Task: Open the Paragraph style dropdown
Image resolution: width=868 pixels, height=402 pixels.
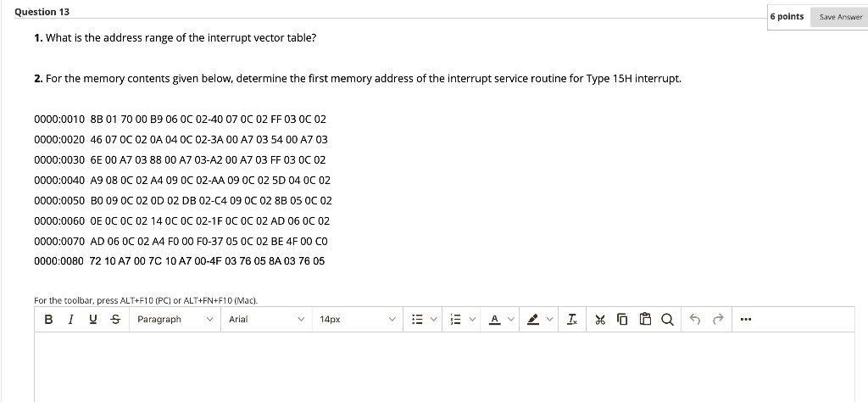Action: pyautogui.click(x=175, y=320)
